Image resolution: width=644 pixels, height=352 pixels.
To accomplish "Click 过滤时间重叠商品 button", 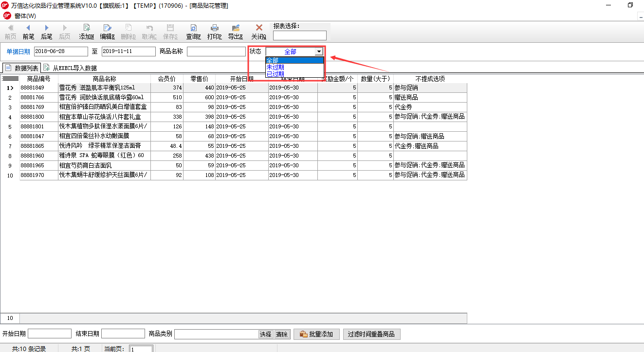I will pyautogui.click(x=372, y=334).
